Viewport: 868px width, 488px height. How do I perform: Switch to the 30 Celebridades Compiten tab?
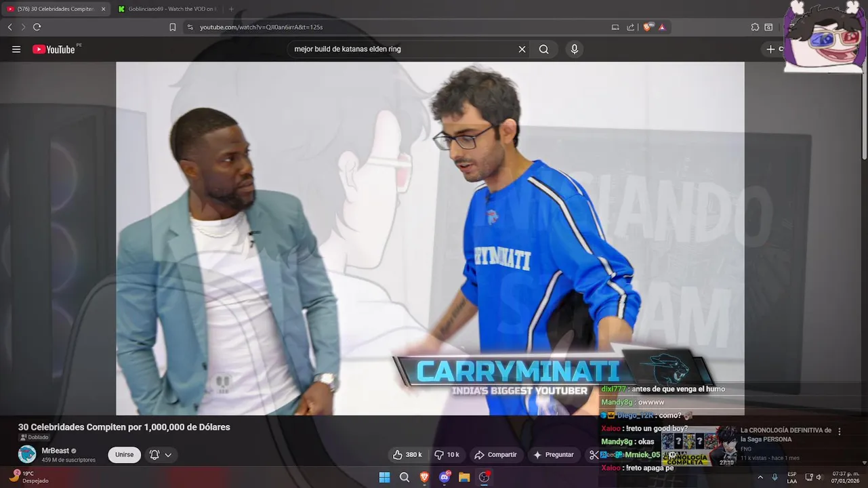click(56, 9)
